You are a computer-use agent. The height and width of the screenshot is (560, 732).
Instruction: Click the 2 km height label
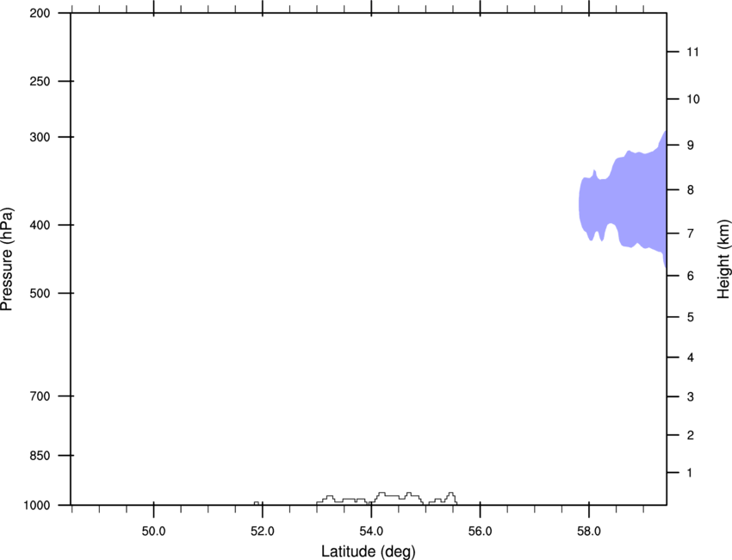click(691, 435)
